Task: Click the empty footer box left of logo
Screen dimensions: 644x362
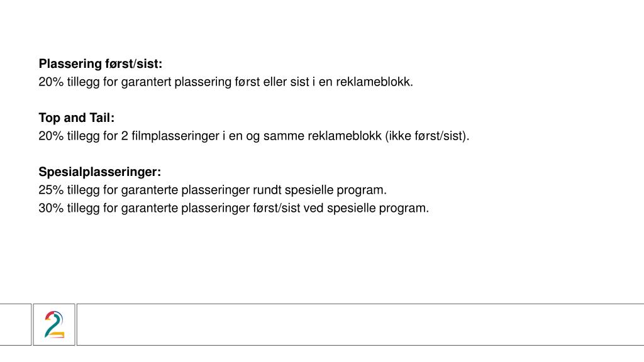Action: 15,325
